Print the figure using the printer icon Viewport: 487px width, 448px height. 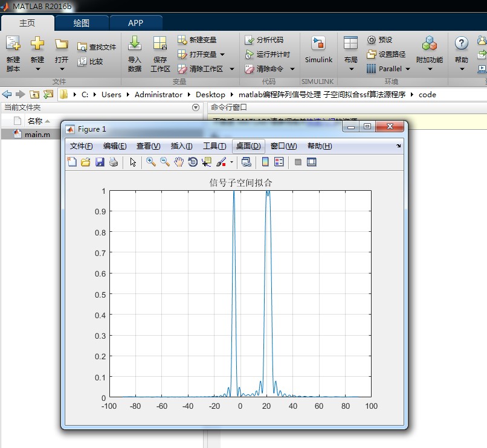pyautogui.click(x=114, y=162)
